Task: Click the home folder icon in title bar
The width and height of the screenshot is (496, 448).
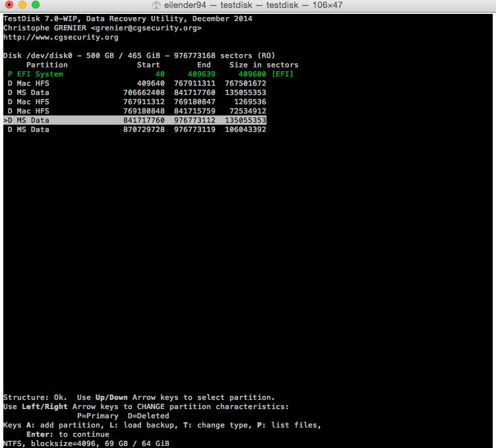Action: (156, 5)
